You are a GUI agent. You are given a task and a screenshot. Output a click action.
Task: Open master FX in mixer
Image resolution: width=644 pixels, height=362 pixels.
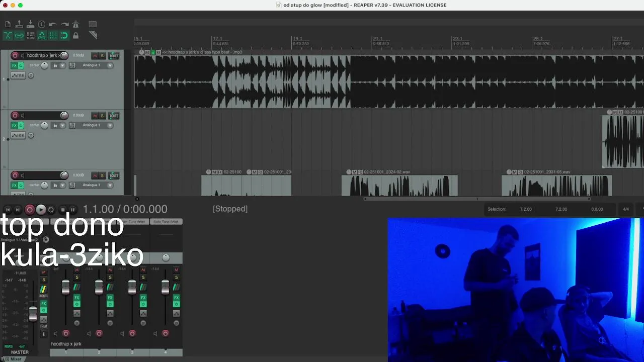44,304
